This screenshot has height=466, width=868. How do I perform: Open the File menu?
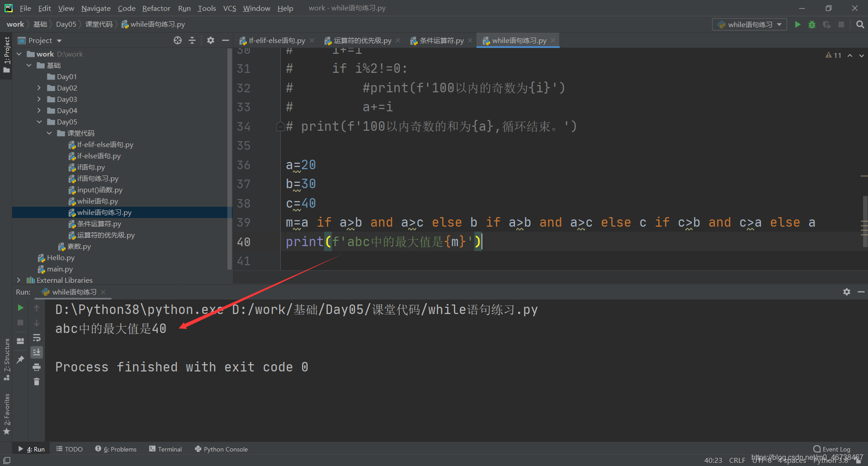coord(25,8)
